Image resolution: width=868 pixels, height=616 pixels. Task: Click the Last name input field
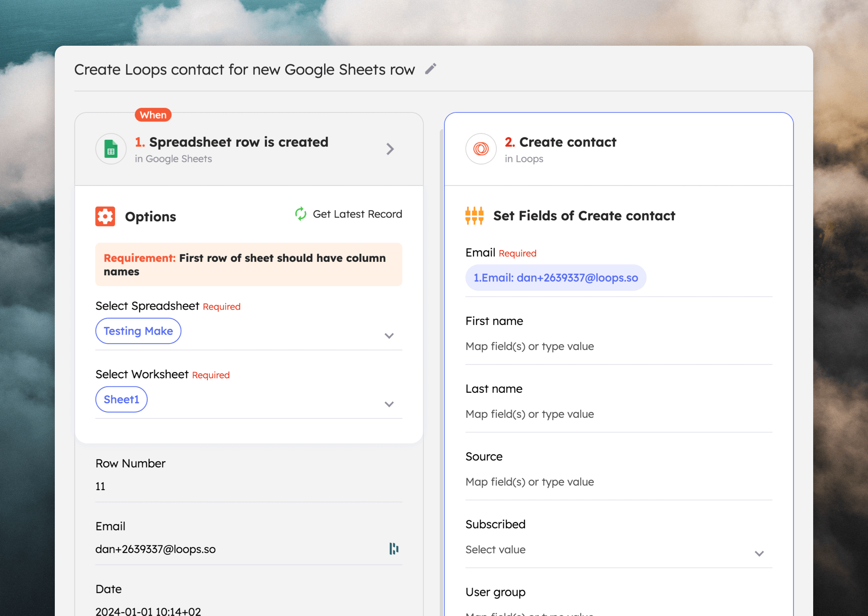pos(619,414)
